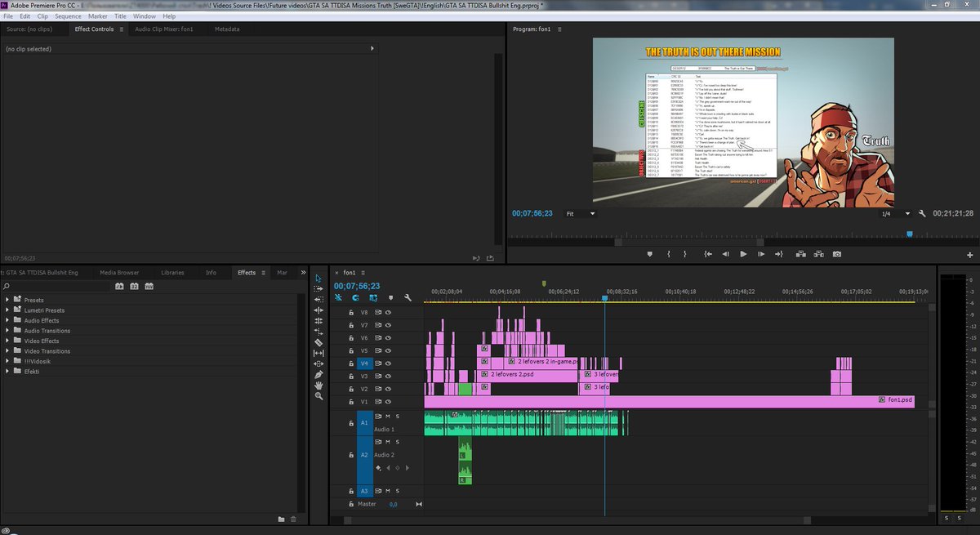Open the Window menu
Screen dimensions: 980x535
click(144, 16)
